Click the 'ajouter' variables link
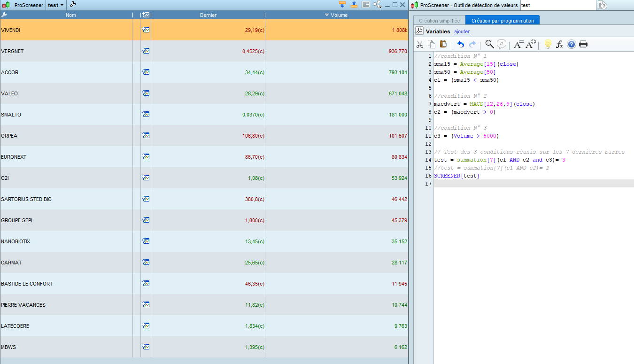The image size is (634, 364). click(x=462, y=31)
